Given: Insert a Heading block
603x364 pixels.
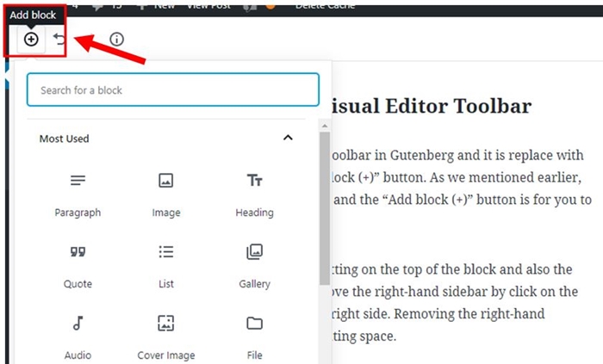Looking at the screenshot, I should click(255, 196).
